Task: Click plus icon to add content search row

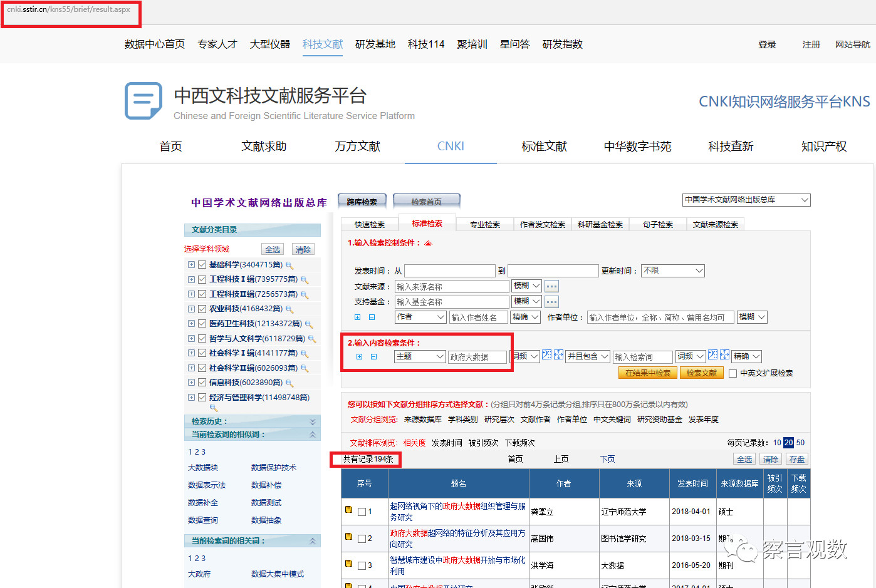Action: coord(359,356)
